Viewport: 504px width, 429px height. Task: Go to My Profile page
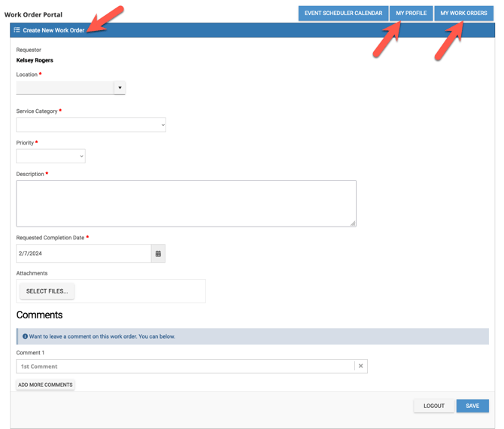(411, 13)
